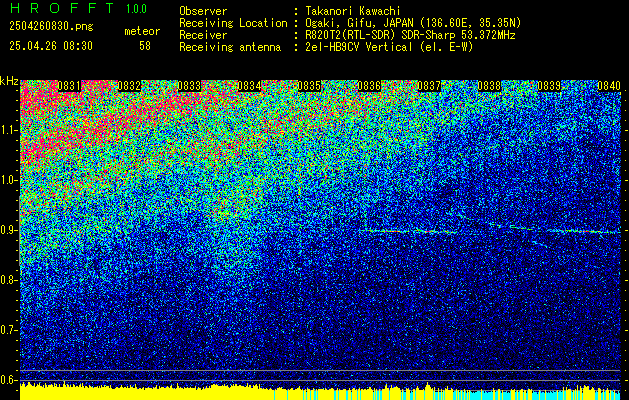This screenshot has width=629, height=400.
Task: Click the R820T2(RTL-SDR) SDR-Sharp receiver text
Action: (410, 35)
